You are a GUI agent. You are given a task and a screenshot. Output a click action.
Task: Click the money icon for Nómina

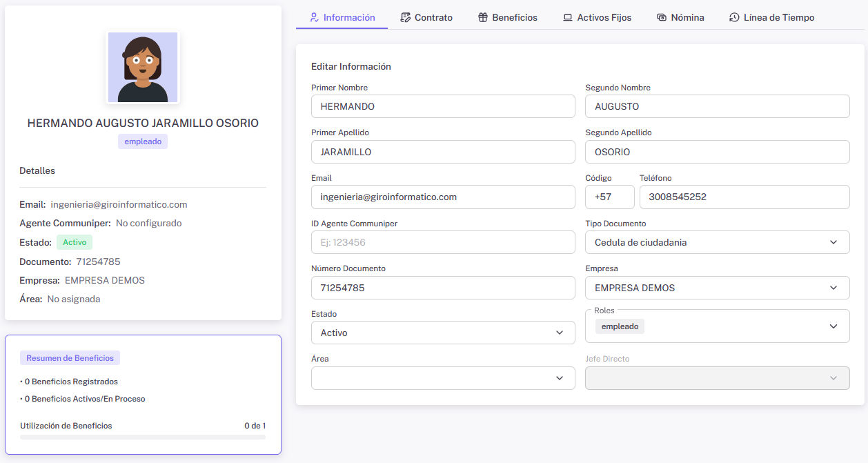(x=662, y=17)
